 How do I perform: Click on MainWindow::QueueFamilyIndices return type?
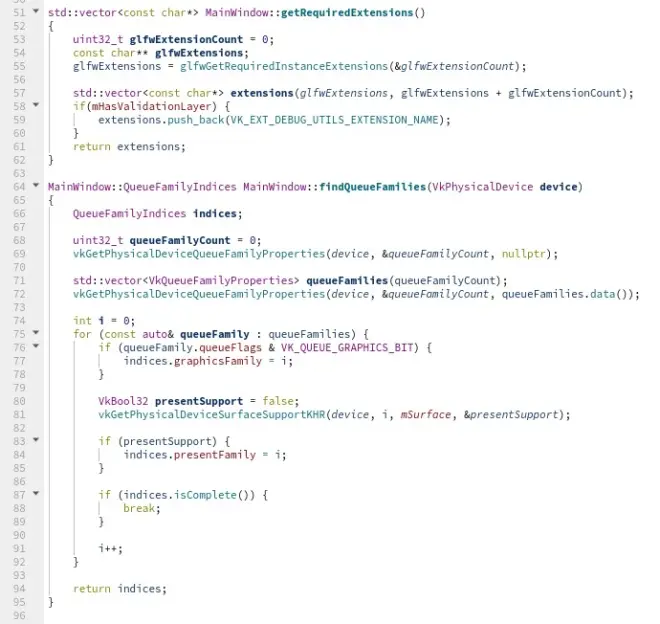142,187
